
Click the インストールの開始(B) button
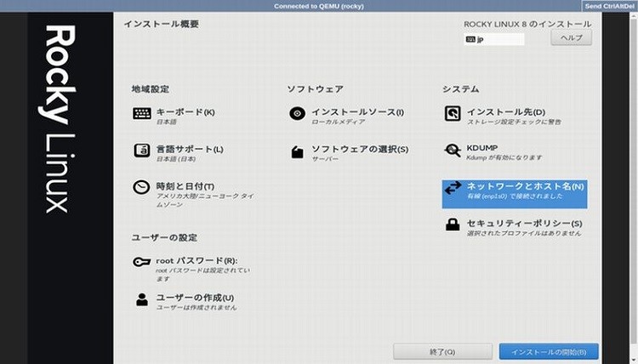coord(549,352)
